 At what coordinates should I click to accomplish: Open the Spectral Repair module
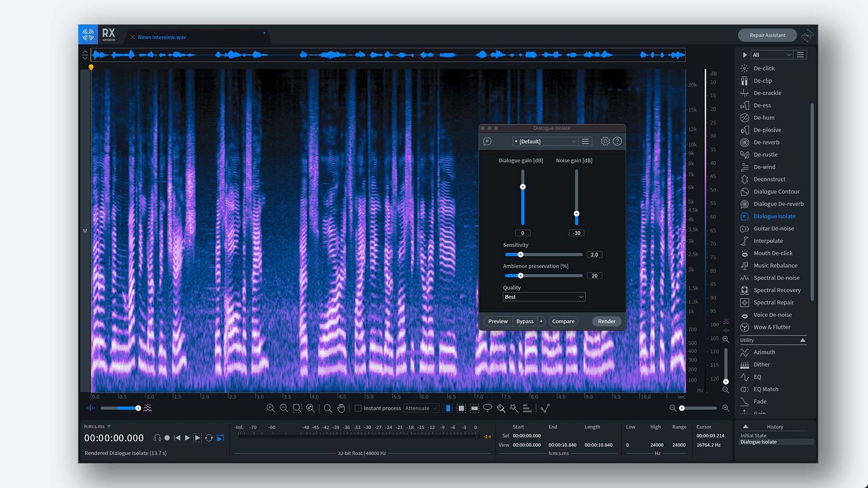pos(773,303)
